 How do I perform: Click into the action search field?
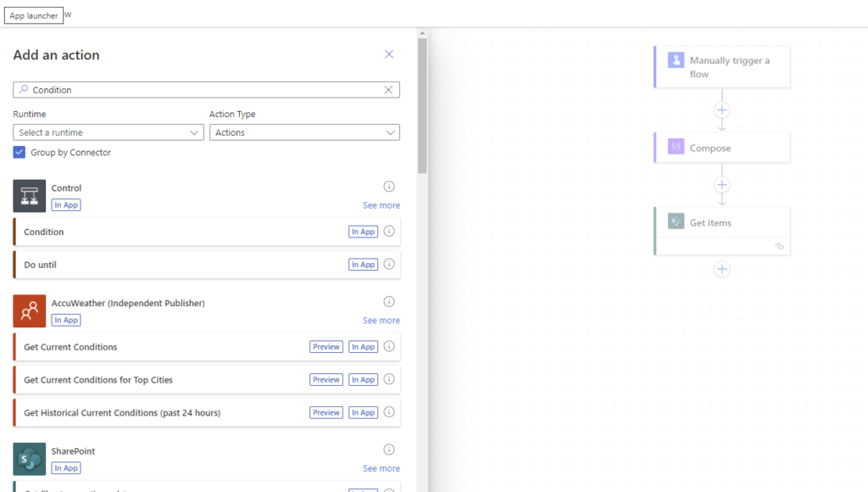[x=206, y=90]
